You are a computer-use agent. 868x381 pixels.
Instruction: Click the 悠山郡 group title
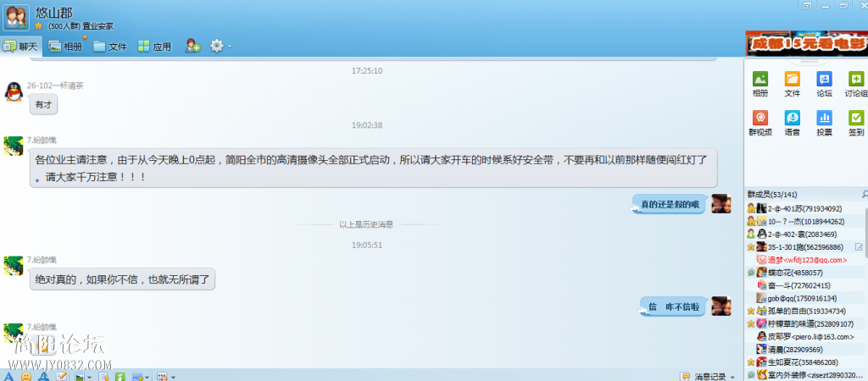point(53,13)
